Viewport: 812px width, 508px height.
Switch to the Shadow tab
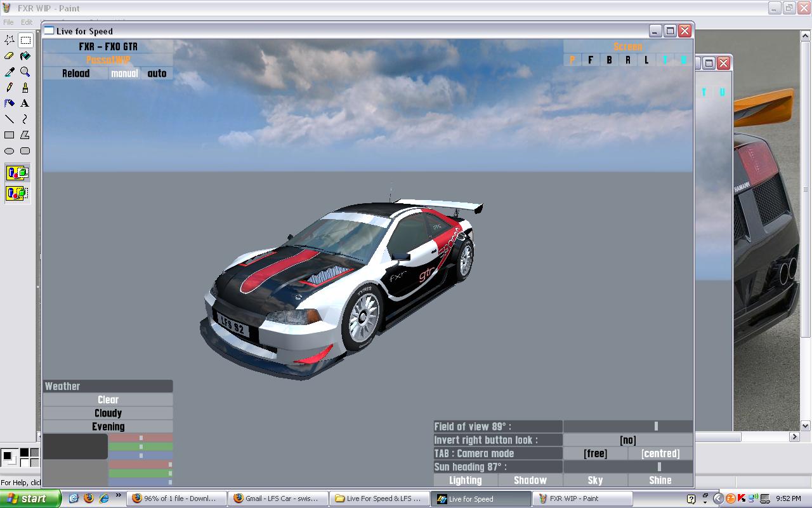click(x=530, y=481)
